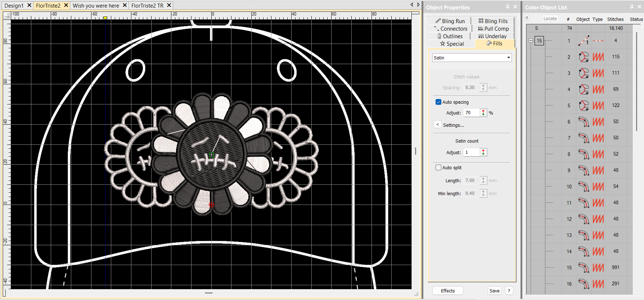Select the object icon in row 2
This screenshot has height=300, width=644.
(x=584, y=57)
